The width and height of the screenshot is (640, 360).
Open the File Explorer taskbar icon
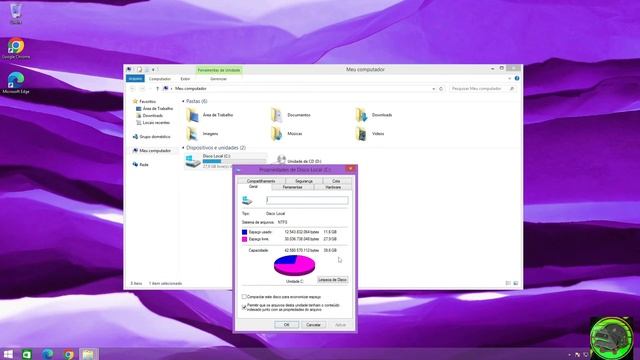(x=88, y=354)
